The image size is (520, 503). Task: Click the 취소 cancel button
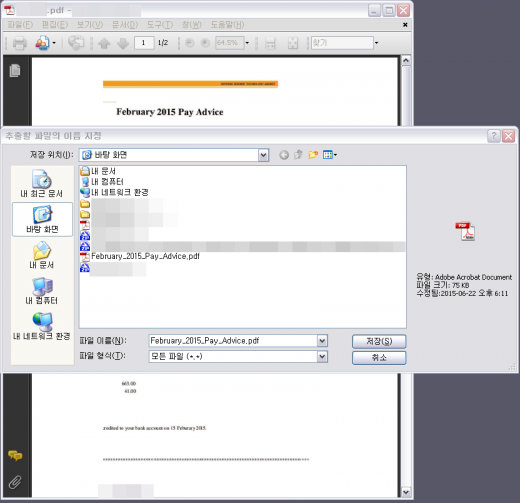coord(379,358)
